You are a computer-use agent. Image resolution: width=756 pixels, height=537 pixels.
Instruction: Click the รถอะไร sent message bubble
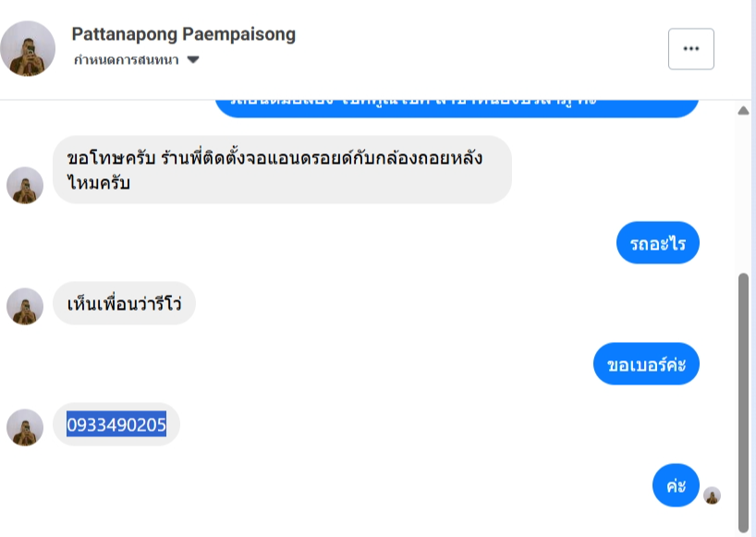click(x=658, y=243)
